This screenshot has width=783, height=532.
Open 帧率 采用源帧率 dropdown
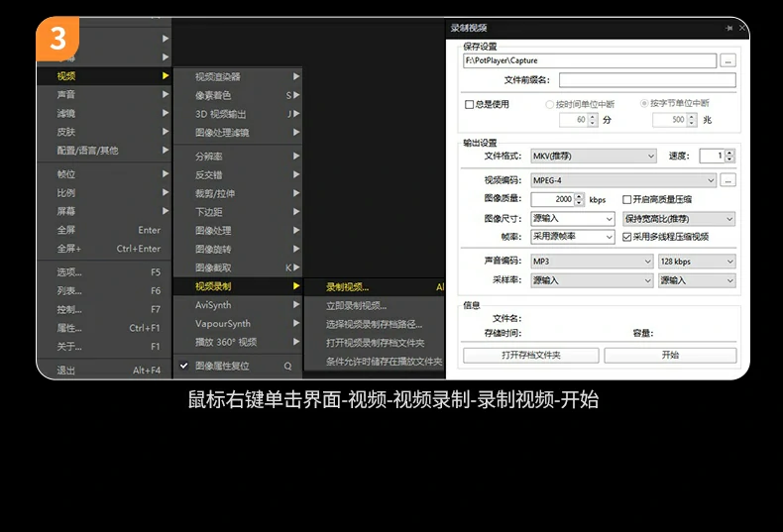pyautogui.click(x=573, y=237)
